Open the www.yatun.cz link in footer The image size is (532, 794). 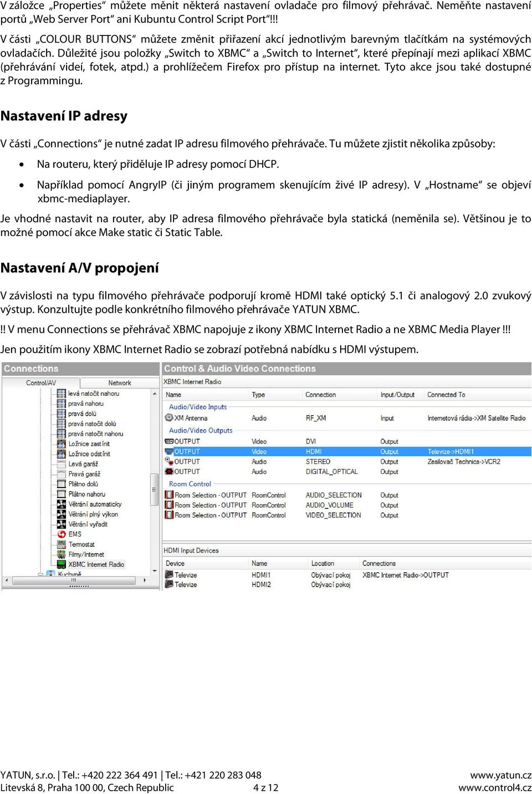coord(501,775)
